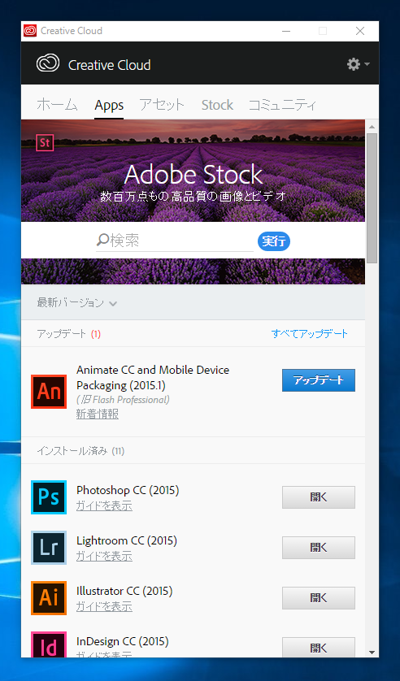Show the Lightroom CC guide link
The image size is (400, 681).
point(104,556)
